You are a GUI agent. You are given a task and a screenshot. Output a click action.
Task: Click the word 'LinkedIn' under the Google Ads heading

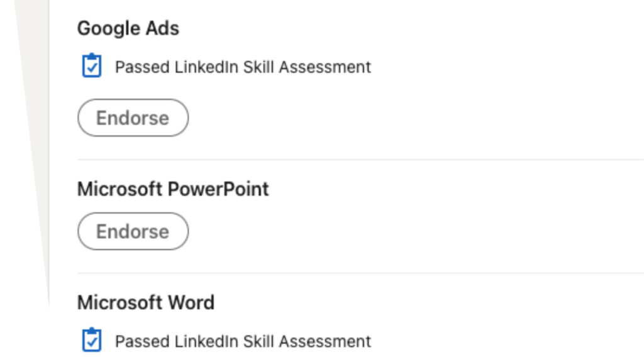click(206, 67)
